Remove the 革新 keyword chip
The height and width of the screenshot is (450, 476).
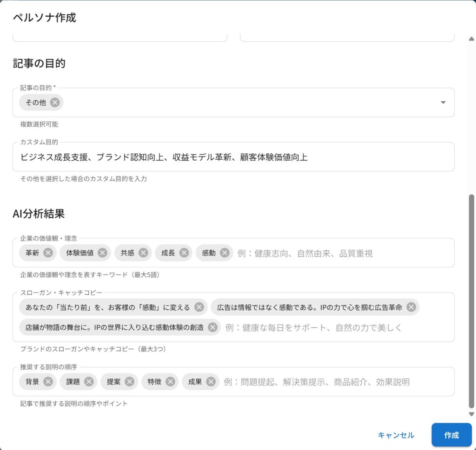(x=48, y=253)
